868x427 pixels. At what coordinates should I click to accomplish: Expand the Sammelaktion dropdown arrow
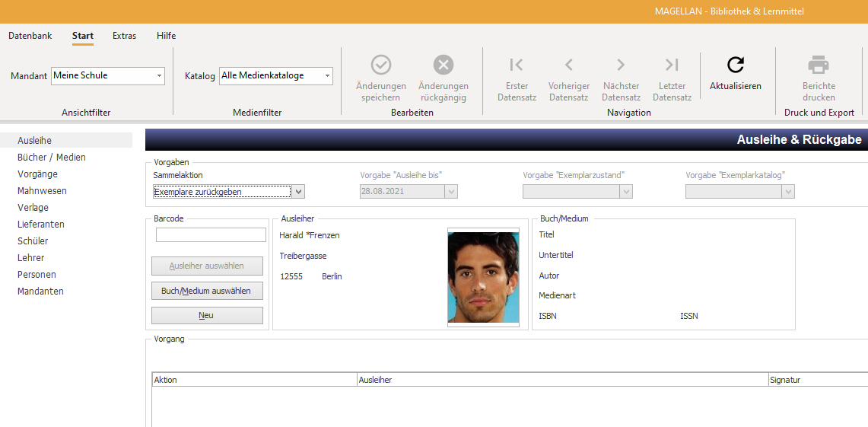(x=298, y=192)
